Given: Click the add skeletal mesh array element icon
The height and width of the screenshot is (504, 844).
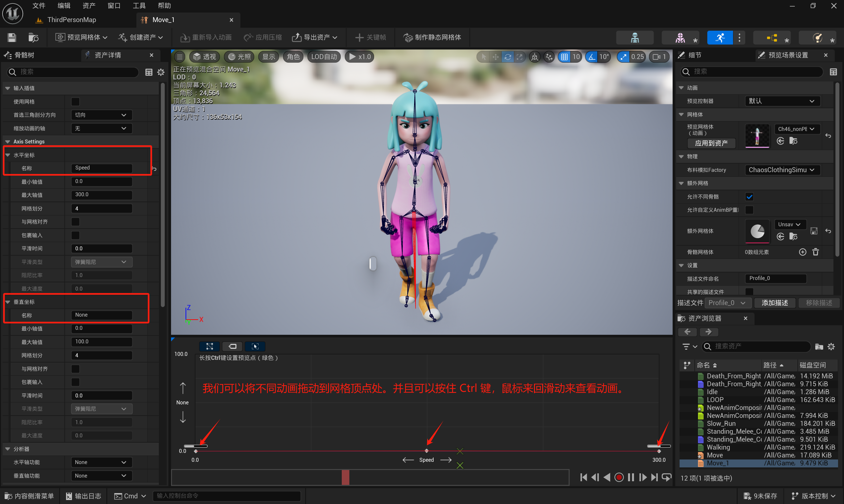Looking at the screenshot, I should pos(802,252).
